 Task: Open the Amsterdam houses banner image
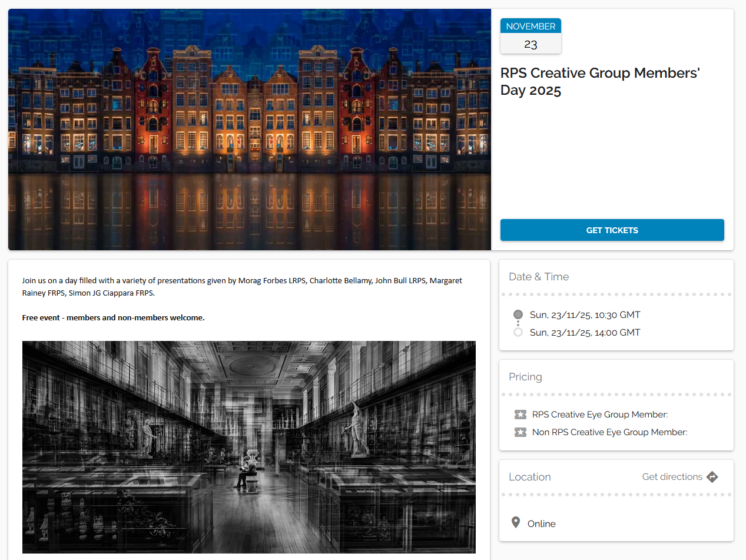[250, 130]
